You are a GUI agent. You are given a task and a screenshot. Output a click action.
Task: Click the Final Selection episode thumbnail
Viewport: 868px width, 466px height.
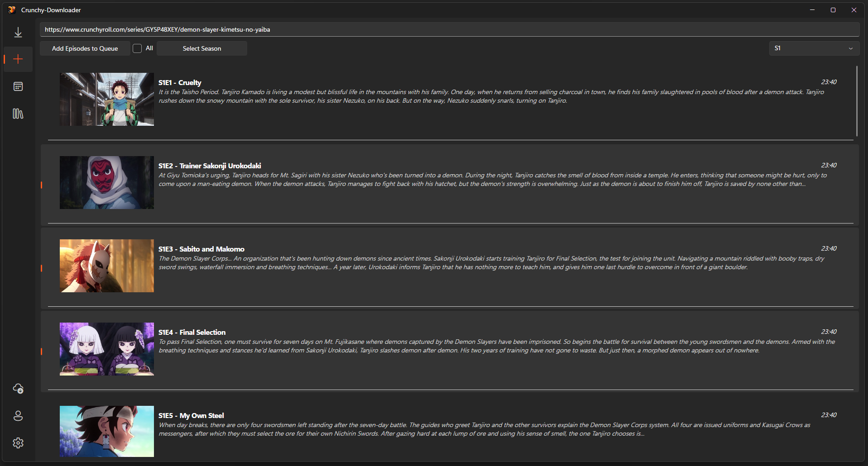(107, 349)
